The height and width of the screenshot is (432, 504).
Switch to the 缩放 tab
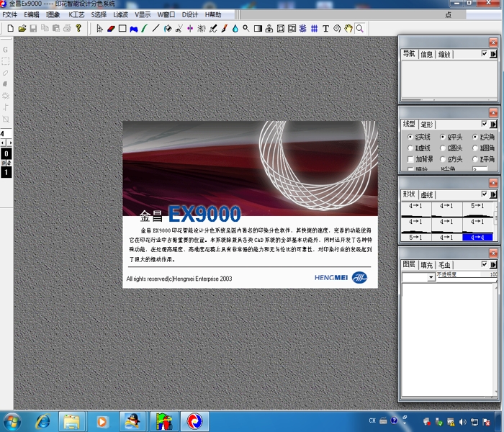[x=444, y=54]
